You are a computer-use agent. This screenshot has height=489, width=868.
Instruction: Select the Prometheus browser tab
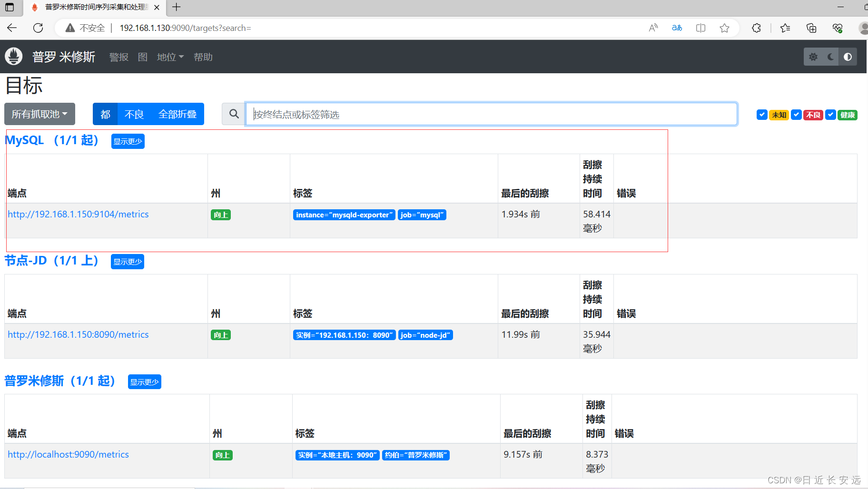(95, 7)
